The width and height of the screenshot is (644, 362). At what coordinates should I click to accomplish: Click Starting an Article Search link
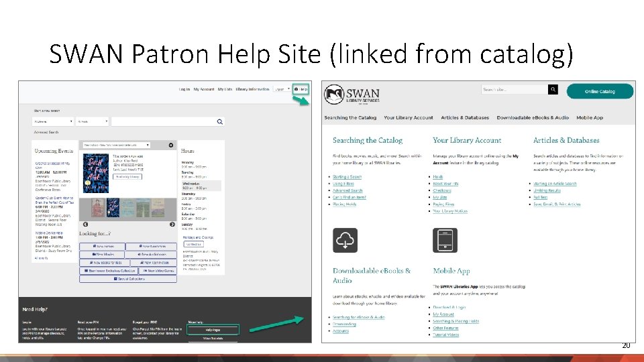[x=555, y=184]
